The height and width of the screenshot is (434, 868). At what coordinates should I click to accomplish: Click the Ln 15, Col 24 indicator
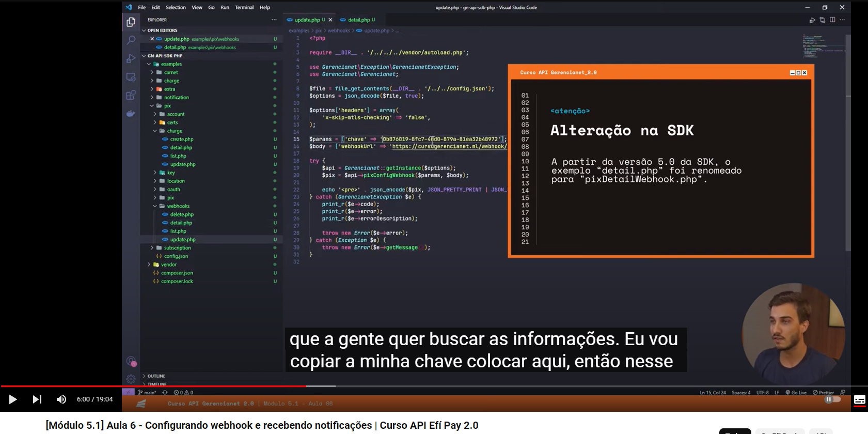coord(713,393)
